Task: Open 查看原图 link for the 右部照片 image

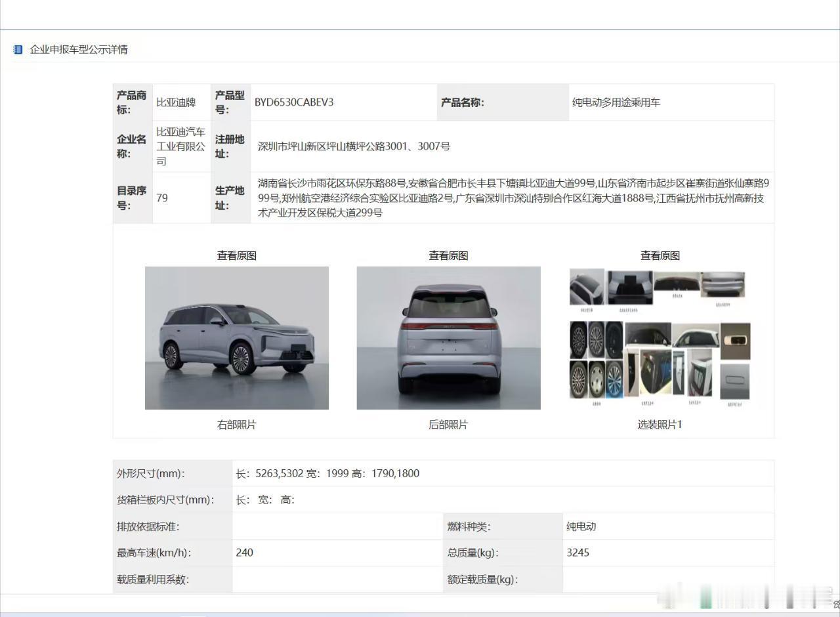Action: (x=237, y=255)
